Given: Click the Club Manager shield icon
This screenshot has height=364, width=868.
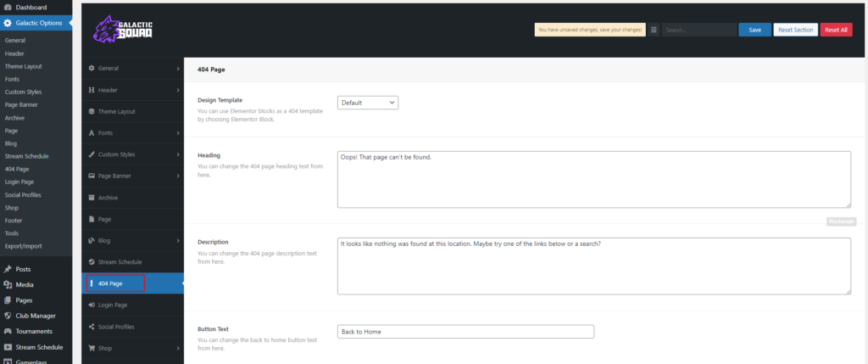Looking at the screenshot, I should (x=8, y=316).
